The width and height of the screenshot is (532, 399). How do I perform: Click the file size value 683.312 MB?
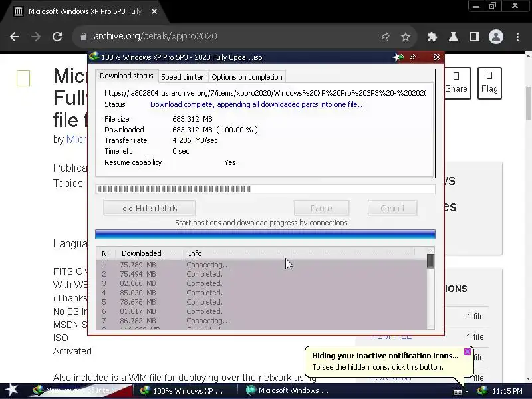[192, 119]
